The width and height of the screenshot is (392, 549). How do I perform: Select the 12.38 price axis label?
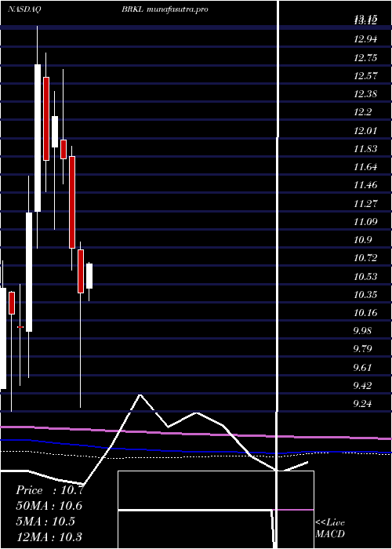[x=365, y=94]
